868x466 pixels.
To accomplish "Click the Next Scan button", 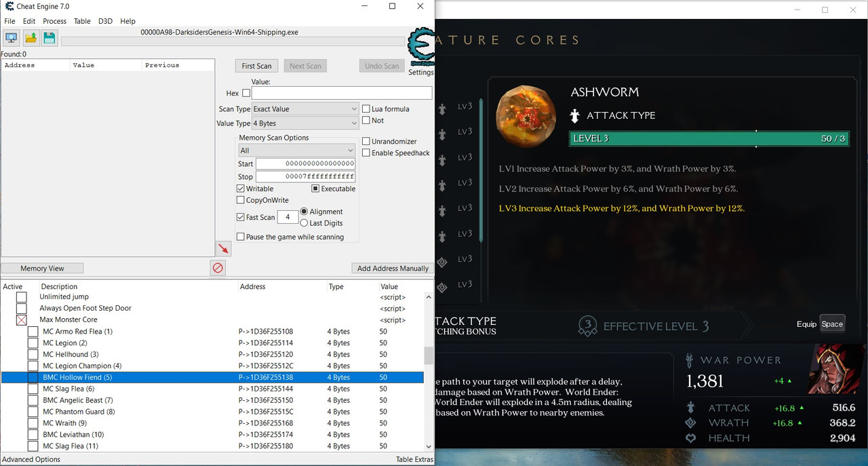I will tap(305, 66).
